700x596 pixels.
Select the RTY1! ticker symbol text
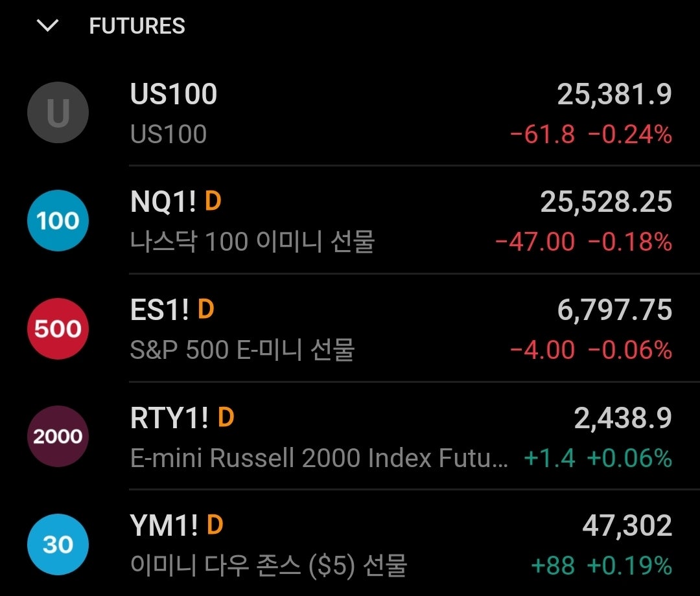[x=169, y=418]
